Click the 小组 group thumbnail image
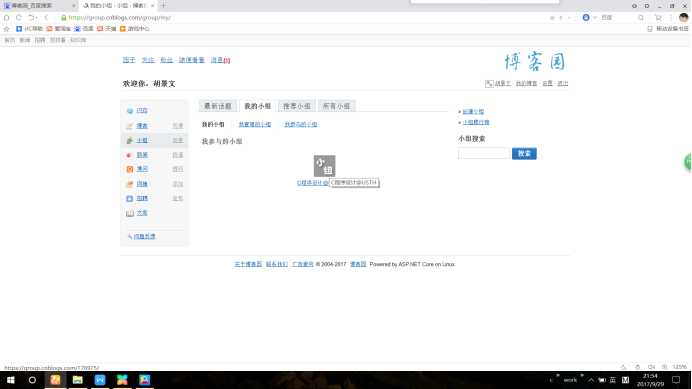Screen dimensions: 692x389 click(324, 166)
